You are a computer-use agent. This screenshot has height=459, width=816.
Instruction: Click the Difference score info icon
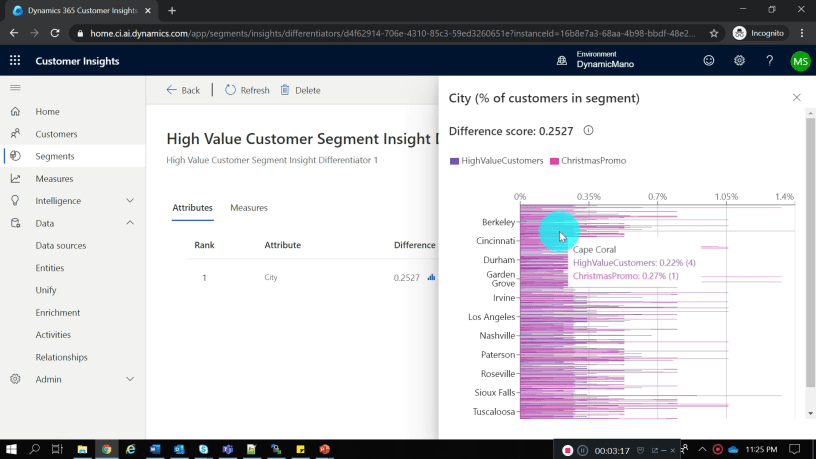point(588,131)
